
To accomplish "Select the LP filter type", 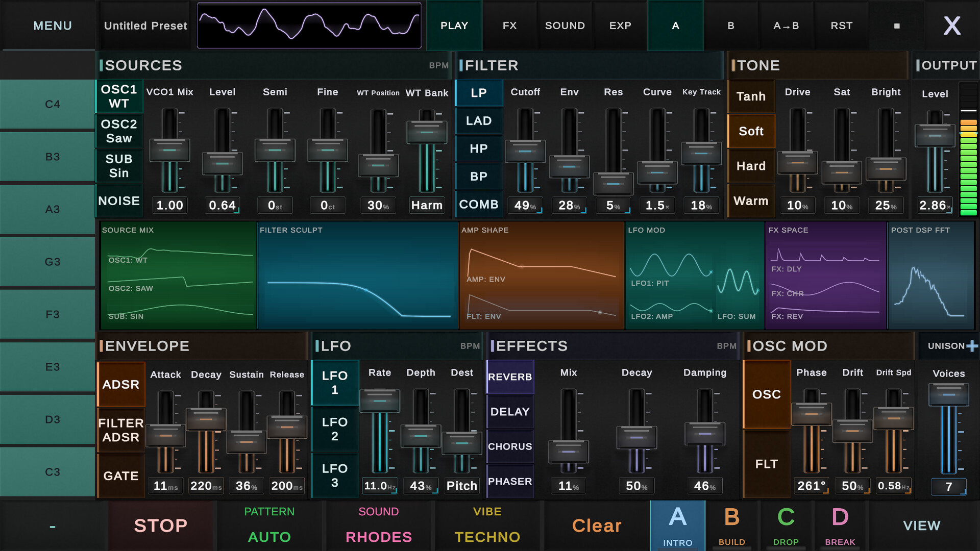I will pos(479,93).
